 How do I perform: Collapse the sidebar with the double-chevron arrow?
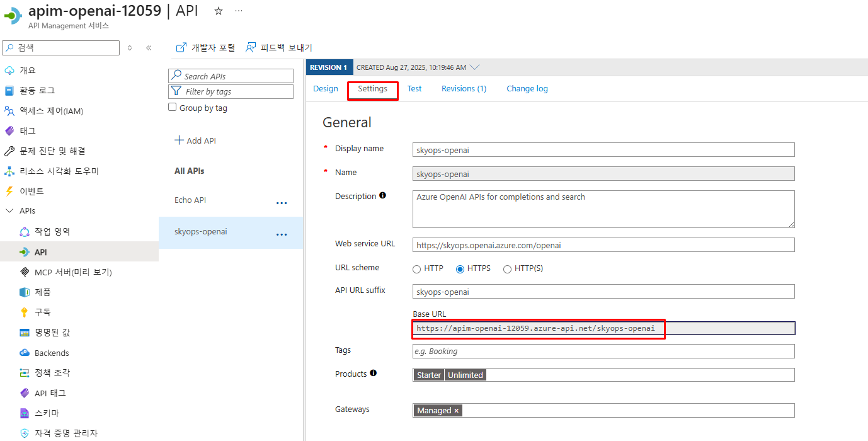[x=149, y=47]
